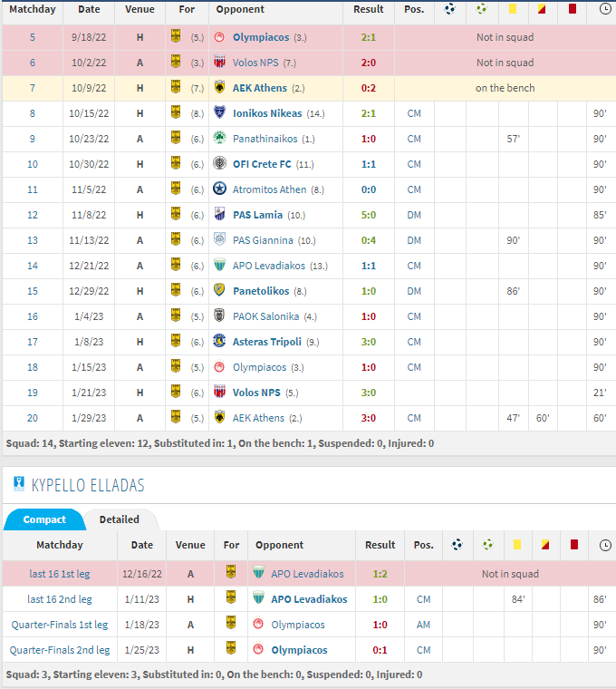Click clock icon in cup table header

(x=605, y=546)
